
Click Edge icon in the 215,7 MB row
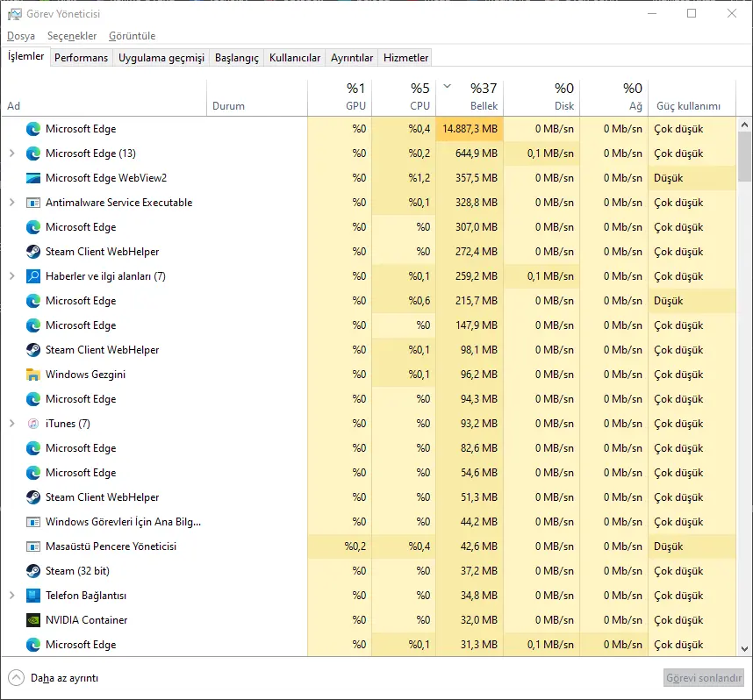coord(33,301)
